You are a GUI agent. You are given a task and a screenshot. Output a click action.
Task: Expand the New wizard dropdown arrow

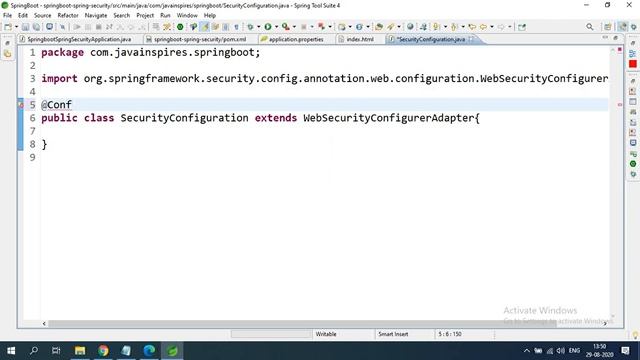(16, 27)
